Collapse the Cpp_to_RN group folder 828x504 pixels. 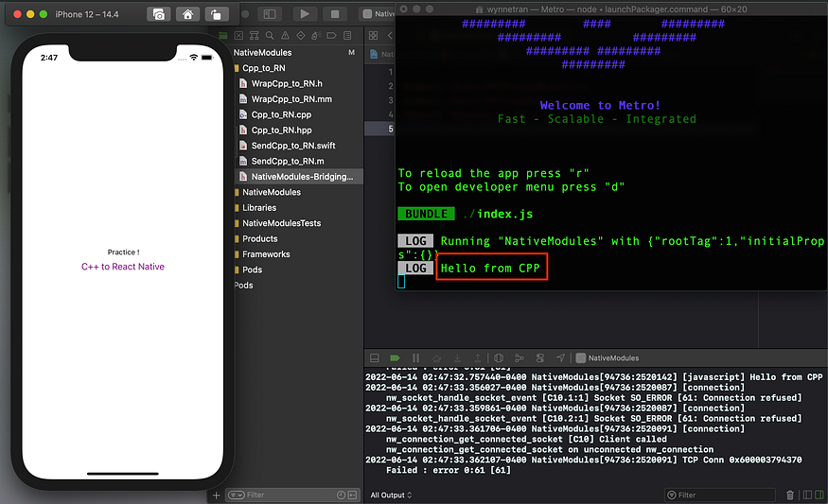click(x=263, y=68)
